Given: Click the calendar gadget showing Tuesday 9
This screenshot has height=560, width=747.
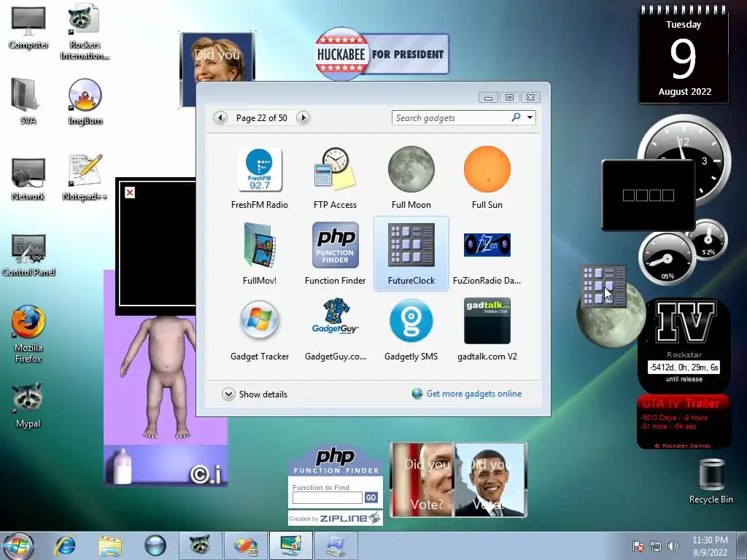Looking at the screenshot, I should [x=684, y=55].
